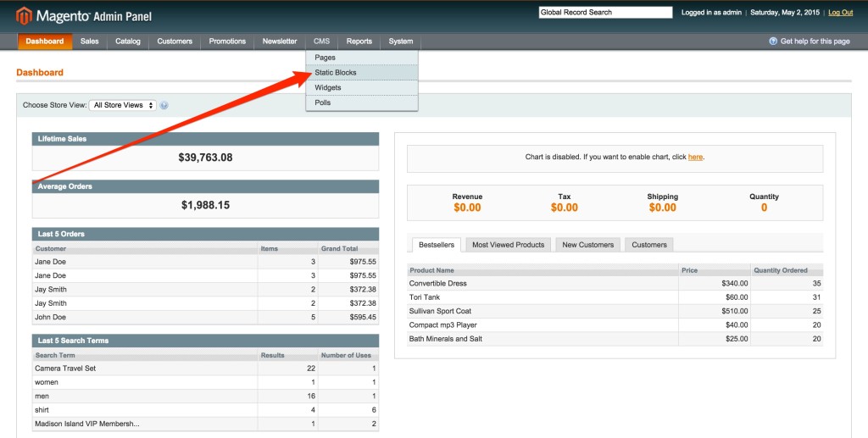Open the Choose Store View dropdown
Viewport: 868px width, 438px height.
pyautogui.click(x=123, y=105)
